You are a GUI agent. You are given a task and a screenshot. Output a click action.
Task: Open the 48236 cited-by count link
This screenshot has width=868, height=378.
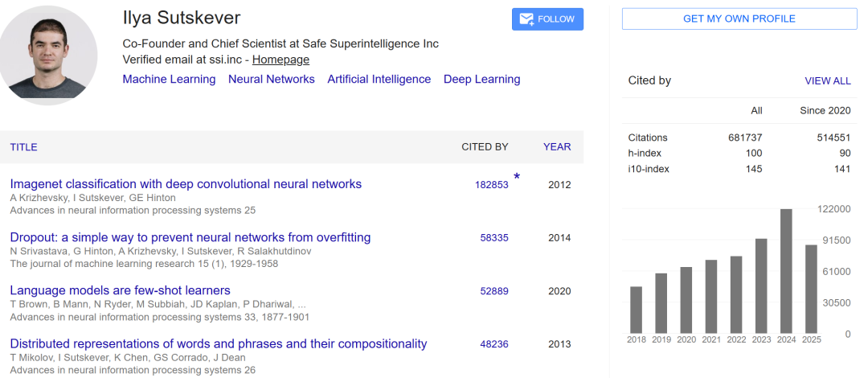point(494,344)
